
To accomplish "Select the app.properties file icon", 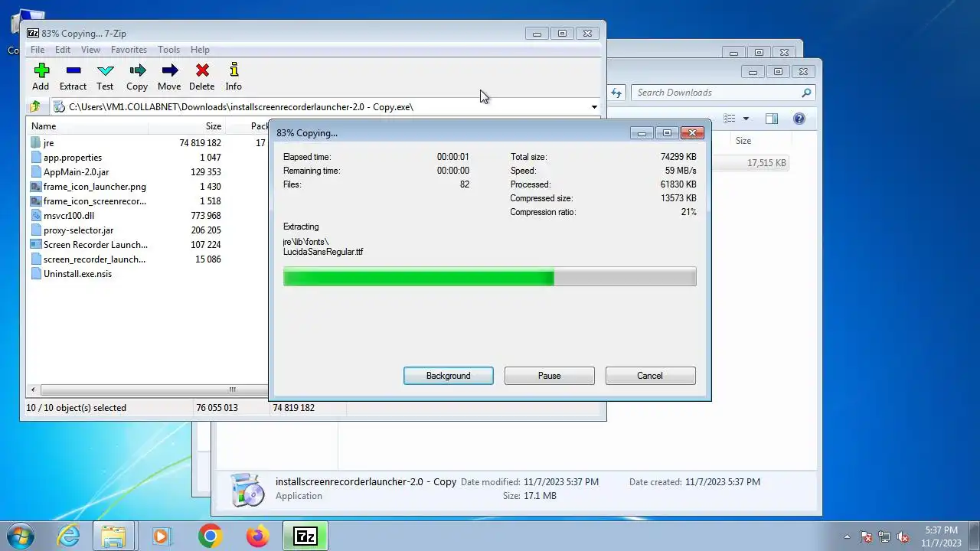I will 36,158.
